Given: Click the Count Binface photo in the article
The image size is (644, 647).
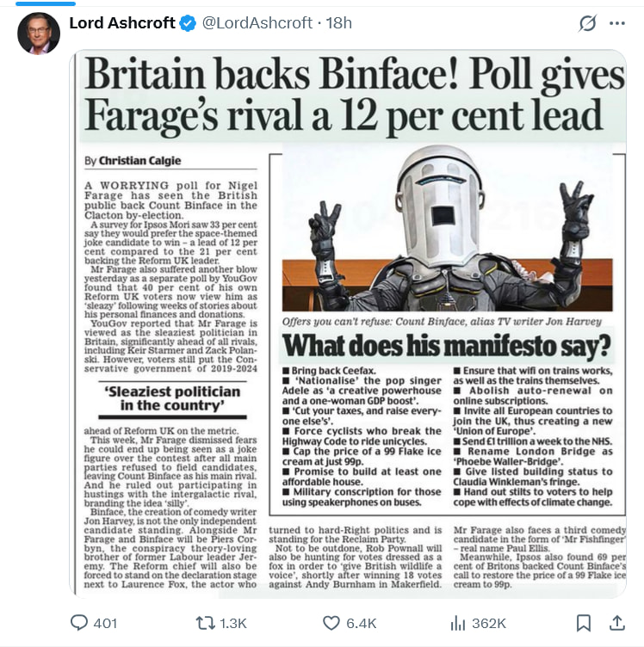Looking at the screenshot, I should (447, 228).
